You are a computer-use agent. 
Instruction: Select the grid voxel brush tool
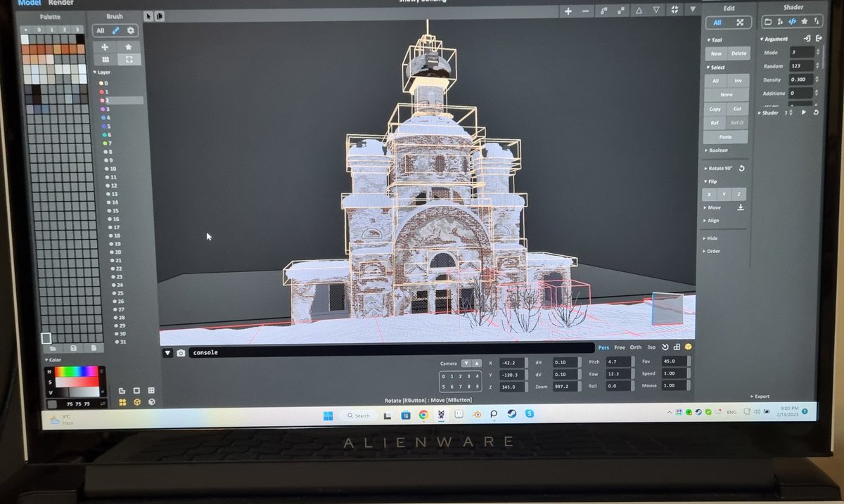tap(105, 60)
